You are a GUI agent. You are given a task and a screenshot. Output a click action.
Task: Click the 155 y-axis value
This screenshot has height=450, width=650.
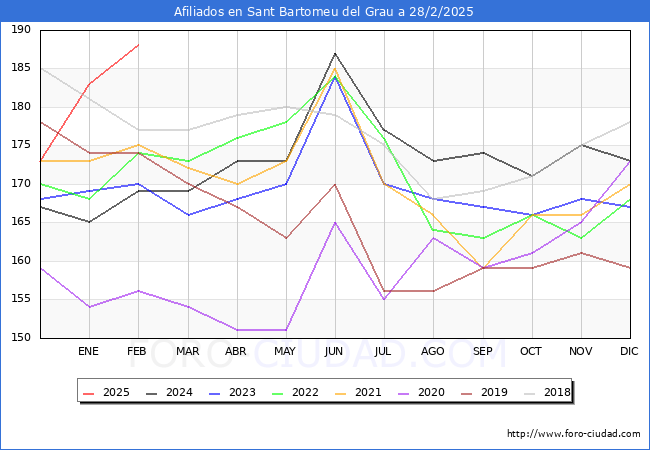pos(21,299)
